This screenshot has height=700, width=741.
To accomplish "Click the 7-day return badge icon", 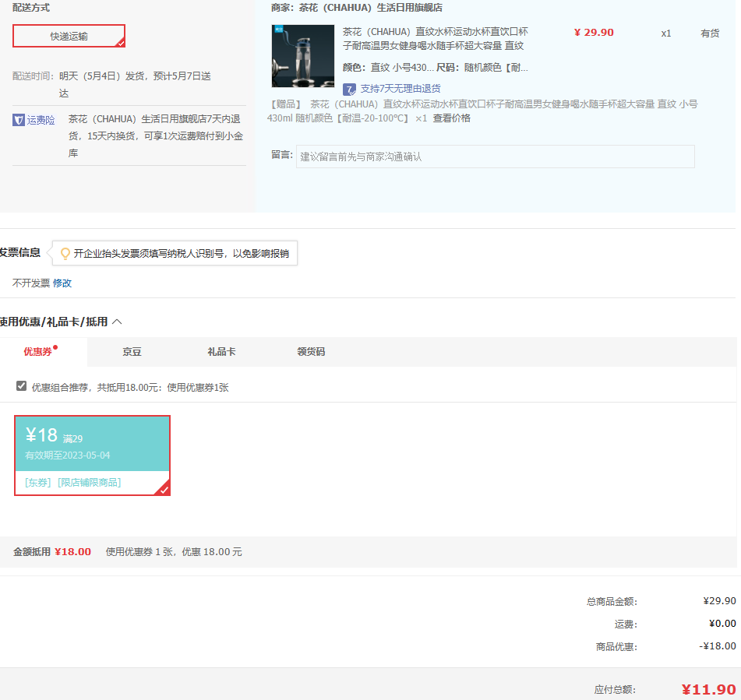I will pos(349,89).
